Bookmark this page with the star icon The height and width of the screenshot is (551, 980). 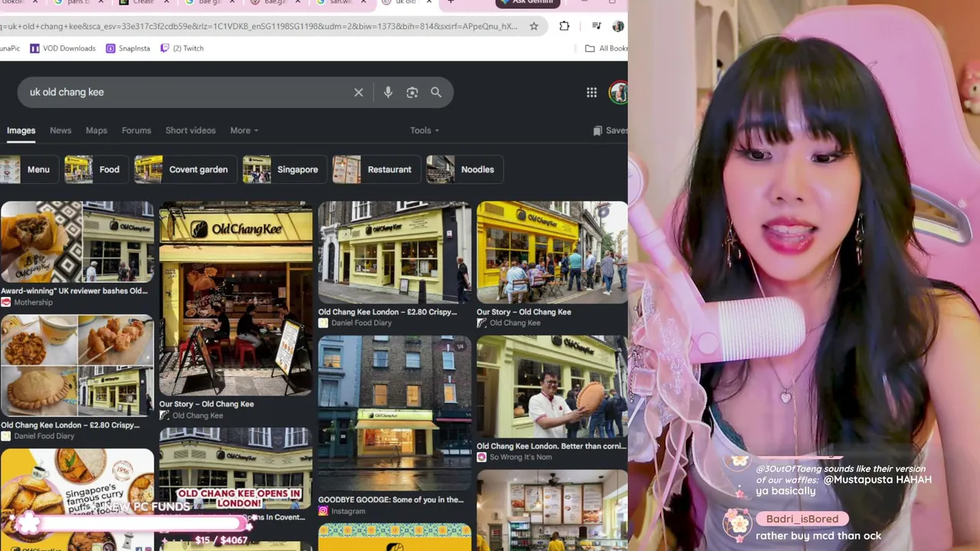(x=534, y=26)
